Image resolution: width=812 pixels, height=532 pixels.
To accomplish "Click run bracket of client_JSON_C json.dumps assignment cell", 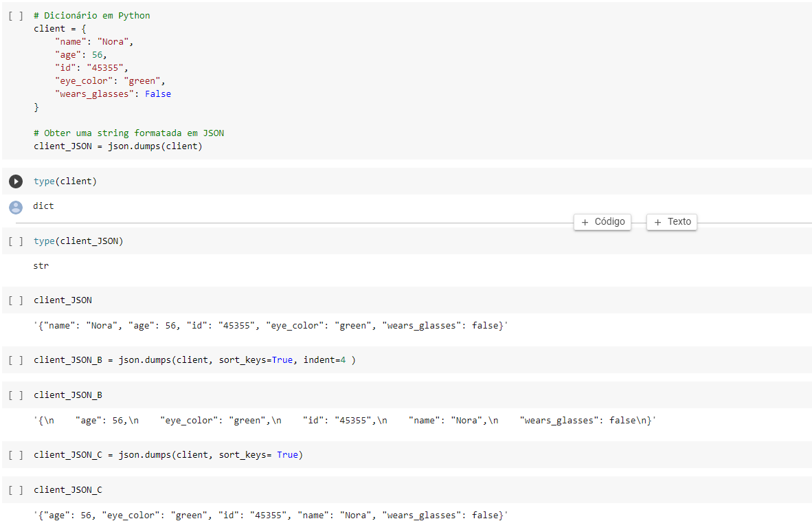I will (16, 455).
